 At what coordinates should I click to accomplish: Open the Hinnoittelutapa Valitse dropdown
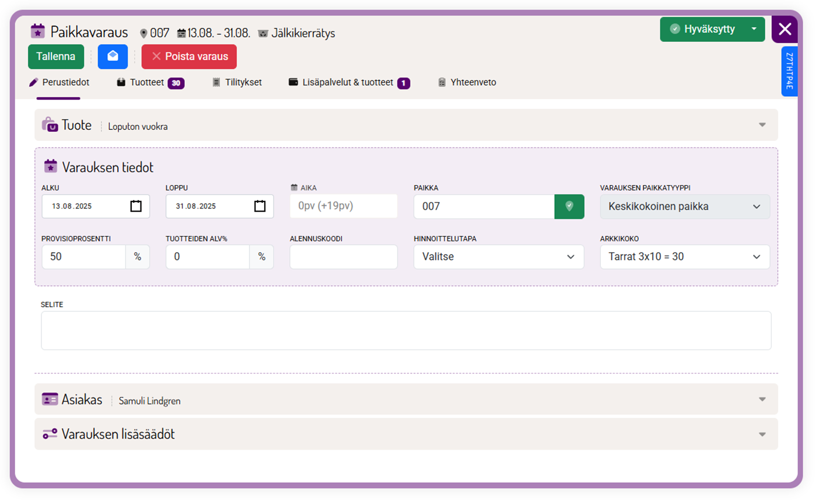(x=498, y=257)
